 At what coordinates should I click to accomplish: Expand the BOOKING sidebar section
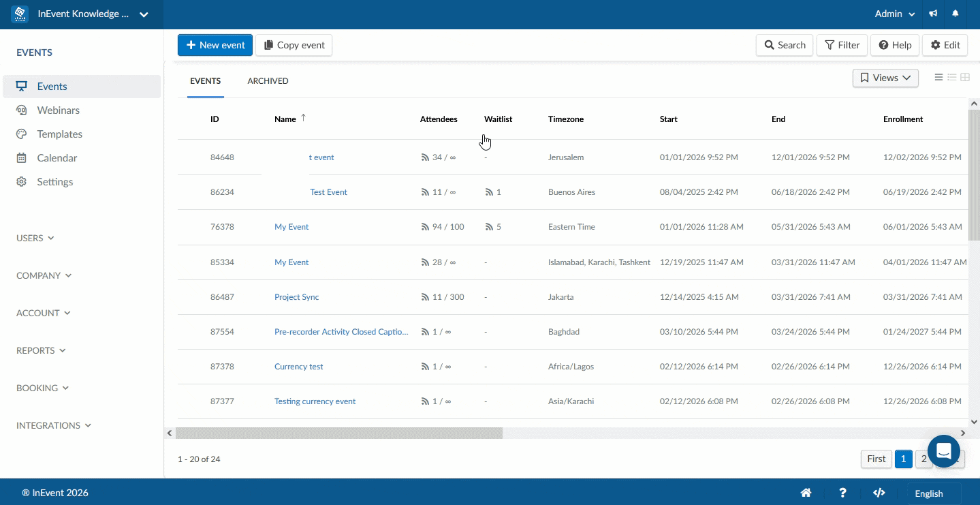coord(42,388)
